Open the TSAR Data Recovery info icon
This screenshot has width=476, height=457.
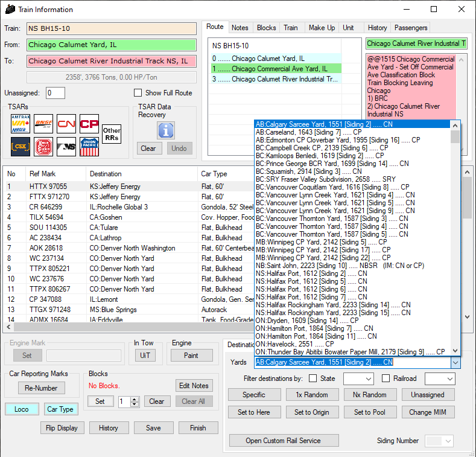click(166, 130)
